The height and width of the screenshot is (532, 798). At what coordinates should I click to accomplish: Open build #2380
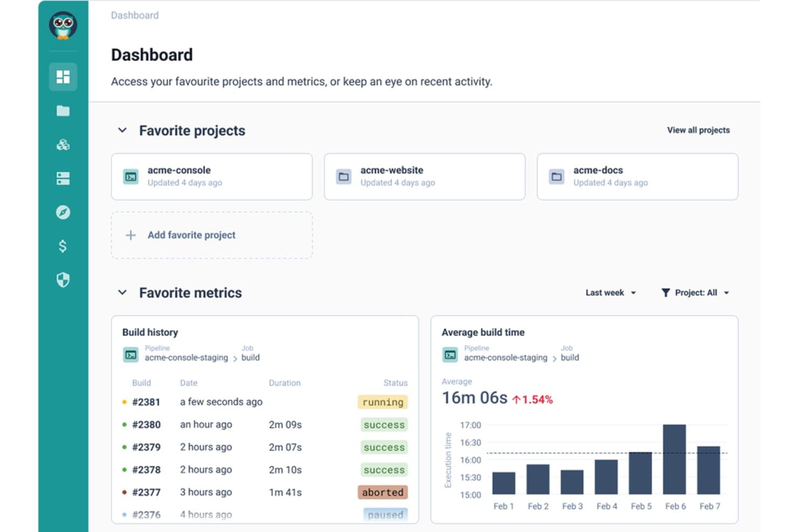tap(146, 425)
